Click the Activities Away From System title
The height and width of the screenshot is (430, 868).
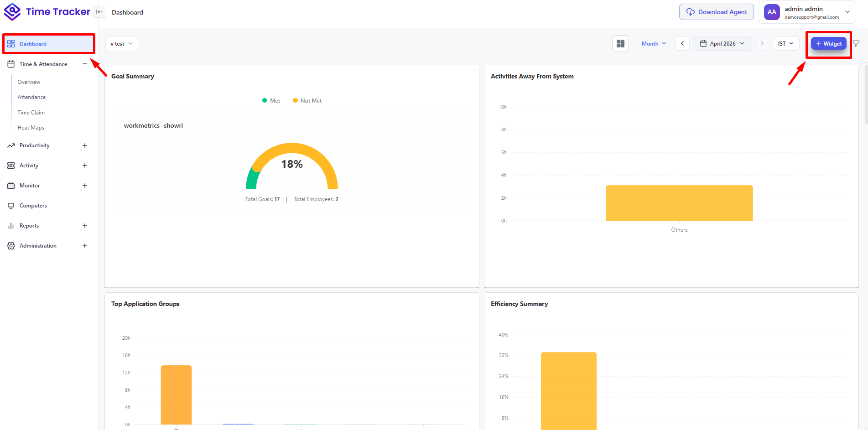pos(532,76)
